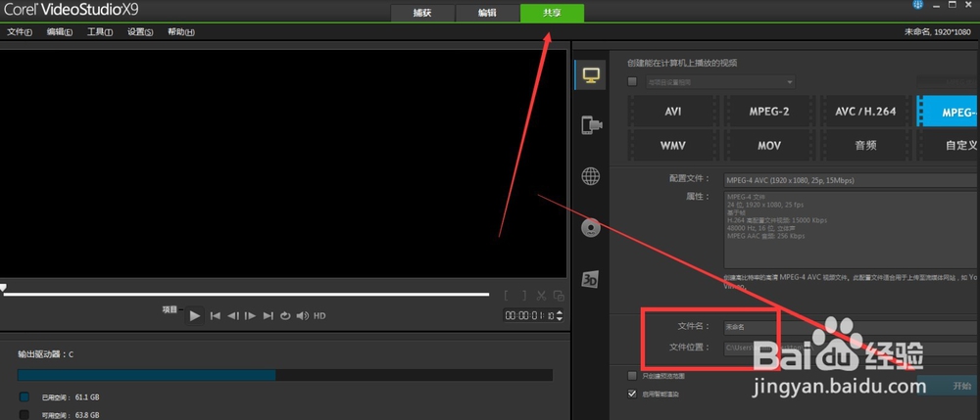Toggle repeat playback
The width and height of the screenshot is (980, 420).
[x=285, y=316]
